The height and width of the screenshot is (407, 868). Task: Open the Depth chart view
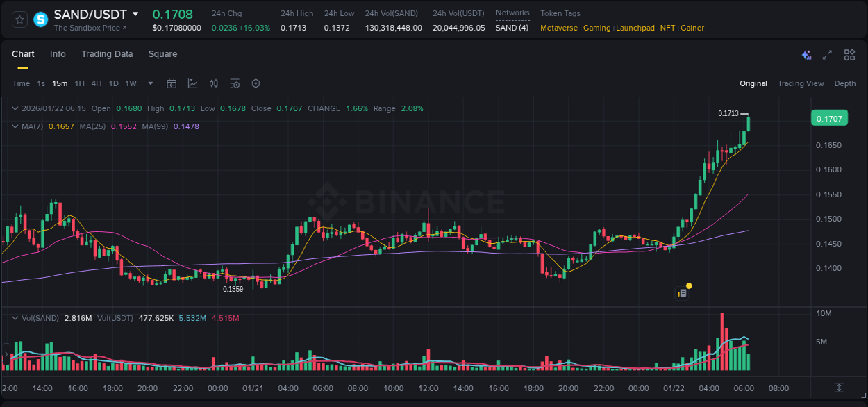[844, 83]
